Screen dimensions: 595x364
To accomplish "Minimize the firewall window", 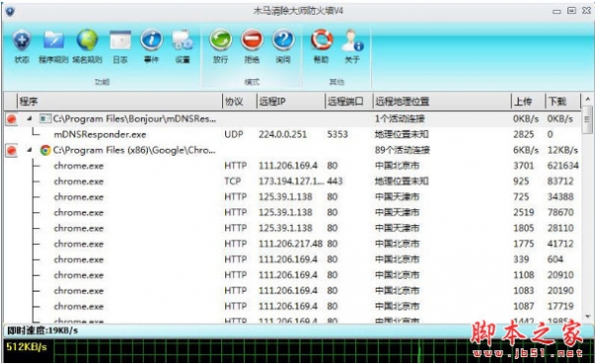I will tap(556, 11).
